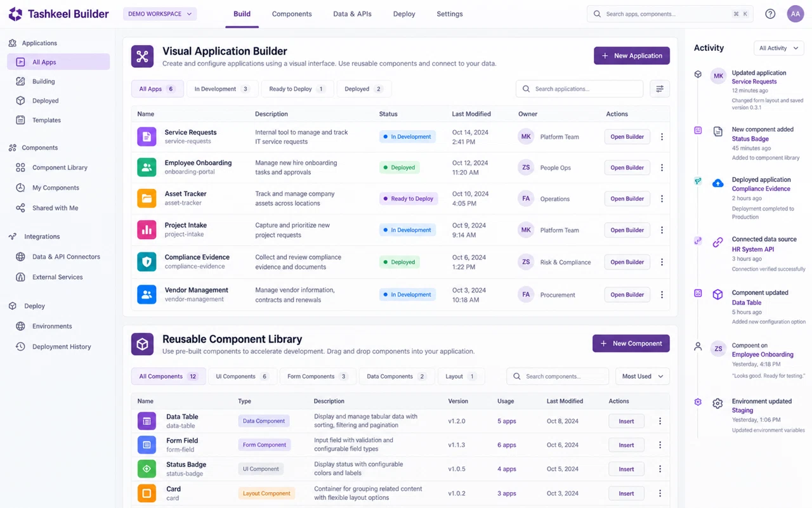
Task: Switch to the Components top tab
Action: pyautogui.click(x=292, y=14)
